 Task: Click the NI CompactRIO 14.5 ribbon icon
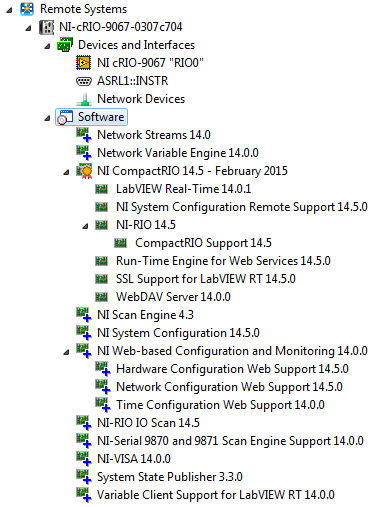click(x=84, y=171)
